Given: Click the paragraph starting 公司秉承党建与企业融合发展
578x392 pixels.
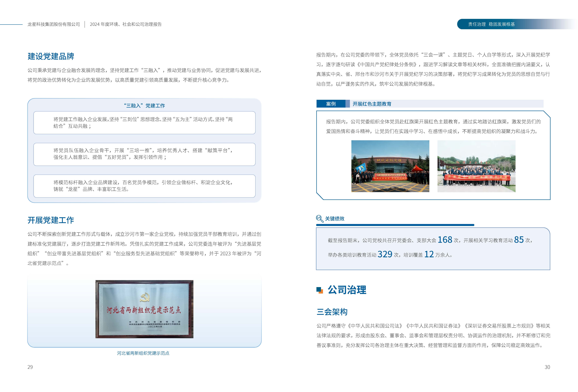Looking at the screenshot, I should click(144, 75).
